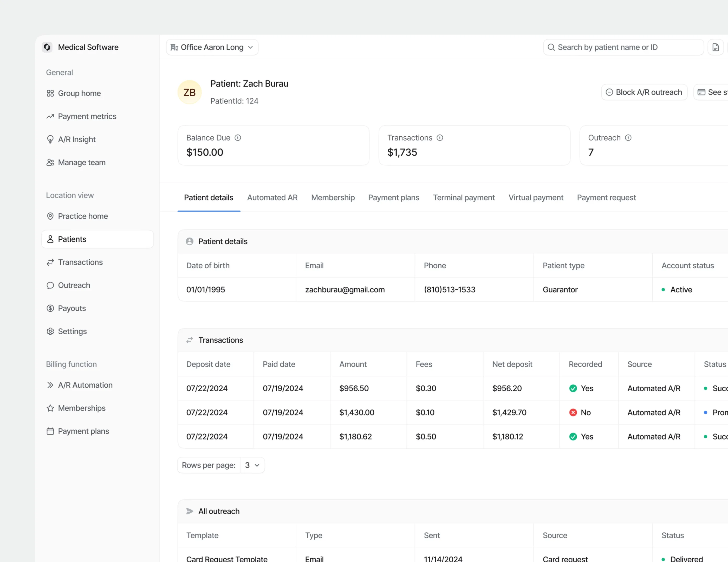Click the Transactions card info icon
728x562 pixels.
(x=440, y=138)
